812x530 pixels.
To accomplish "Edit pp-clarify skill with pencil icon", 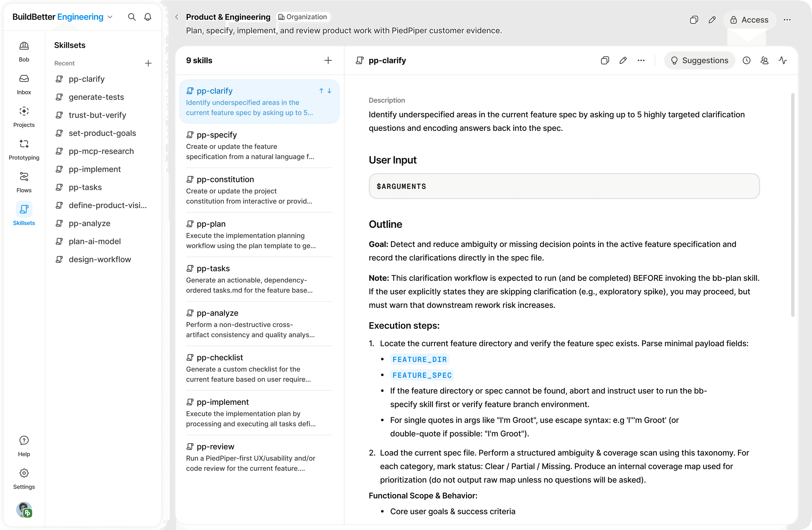I will pyautogui.click(x=623, y=60).
